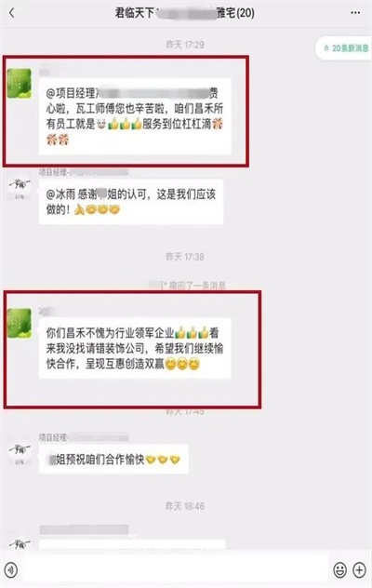Tap the message 姐预祝咱们合作愉快

[x=113, y=460]
